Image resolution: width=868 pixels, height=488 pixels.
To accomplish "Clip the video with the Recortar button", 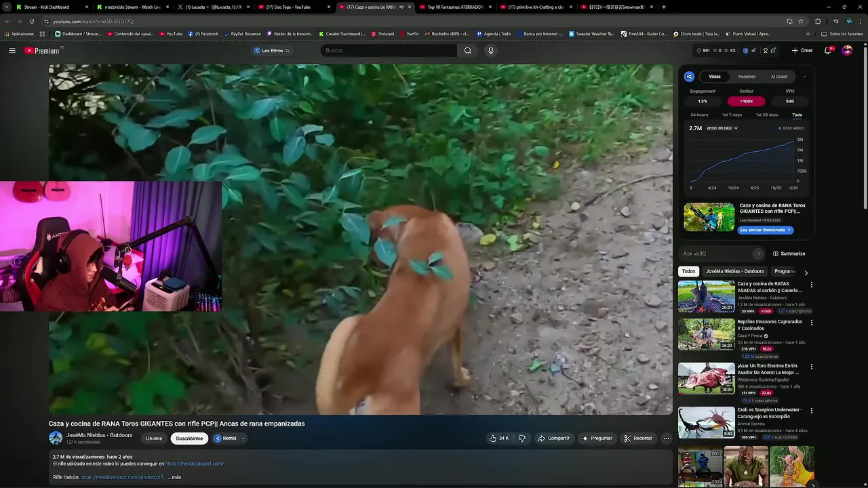I will 638,439.
